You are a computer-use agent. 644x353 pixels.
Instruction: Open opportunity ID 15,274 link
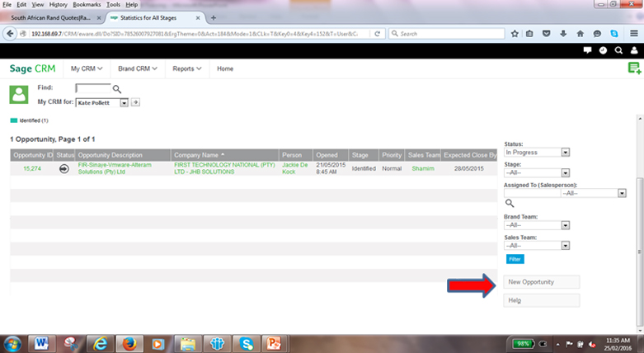click(x=32, y=168)
